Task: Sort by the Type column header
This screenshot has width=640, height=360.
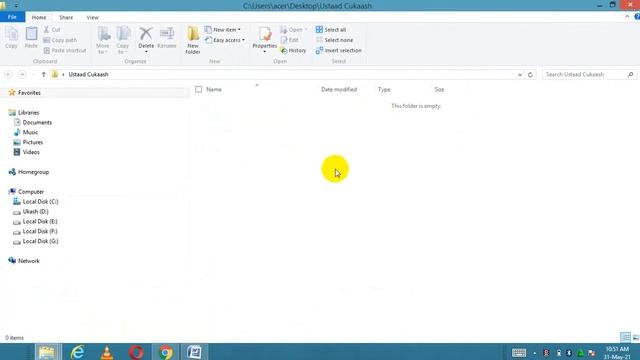Action: [x=384, y=89]
